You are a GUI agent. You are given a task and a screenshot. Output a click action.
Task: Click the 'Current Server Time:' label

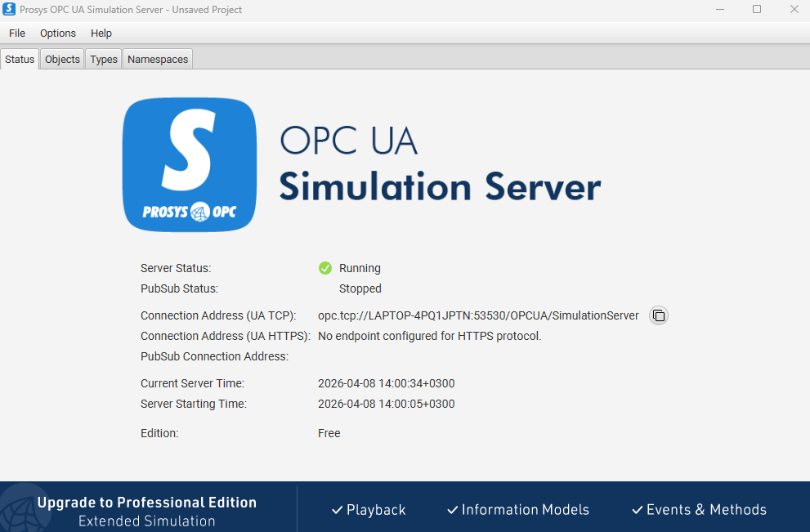[192, 383]
